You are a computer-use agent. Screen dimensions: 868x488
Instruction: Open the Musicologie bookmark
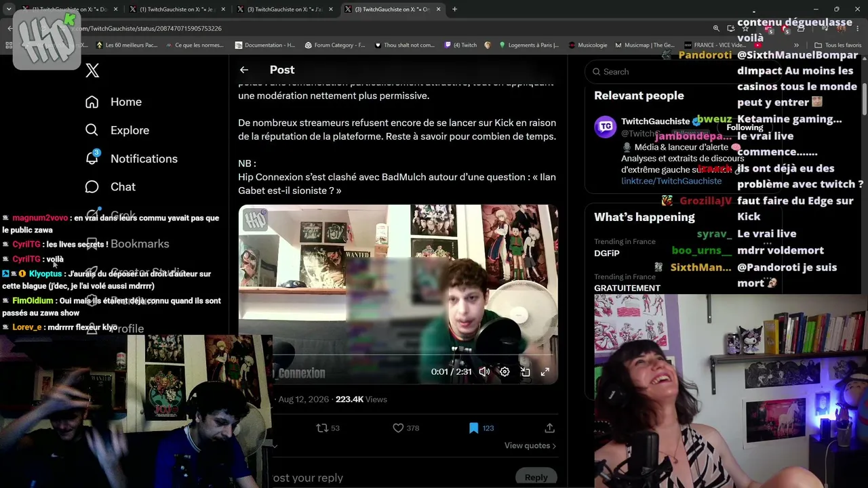tap(588, 45)
